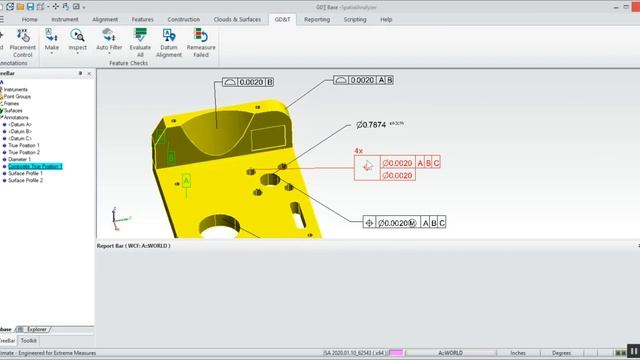Open the application hamburger menu
Image resolution: width=640 pixels, height=360 pixels.
pyautogui.click(x=2, y=19)
